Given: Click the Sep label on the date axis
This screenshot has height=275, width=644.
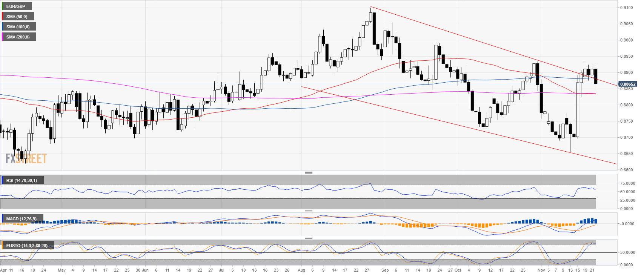Looking at the screenshot, I should 385,270.
